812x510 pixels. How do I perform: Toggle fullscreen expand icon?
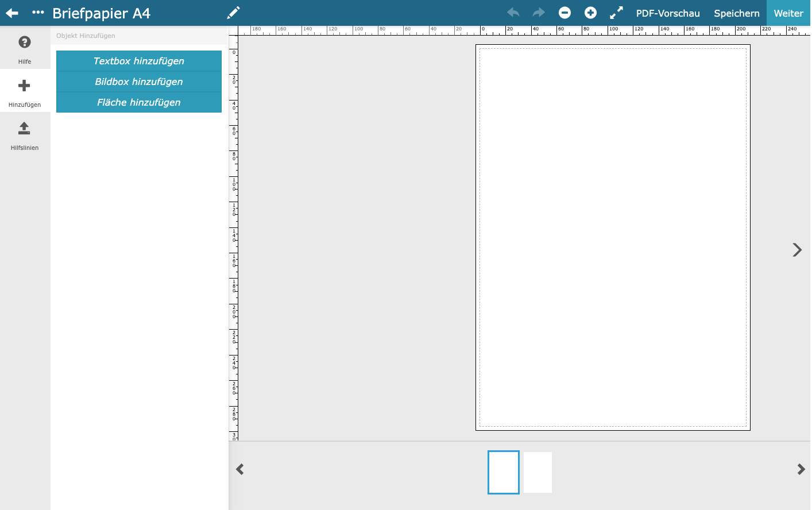616,13
